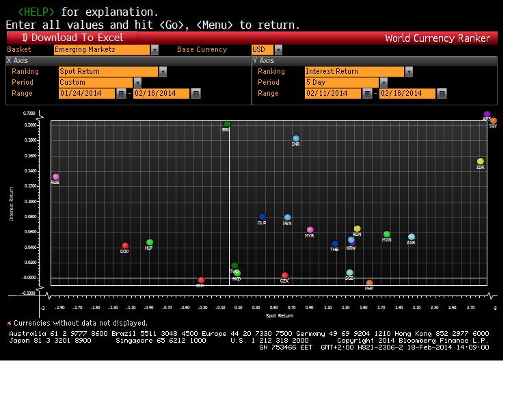Select the CZK data point
The width and height of the screenshot is (525, 420).
pyautogui.click(x=284, y=275)
